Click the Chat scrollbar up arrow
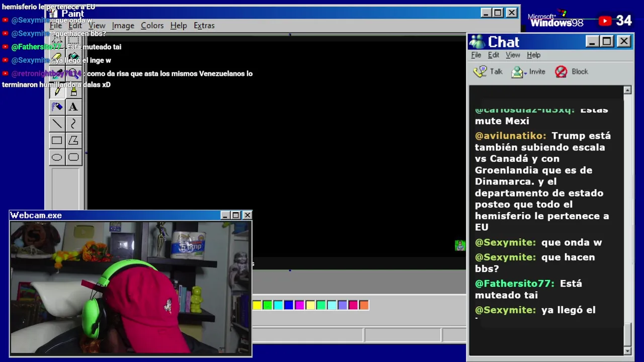The width and height of the screenshot is (644, 362). pos(627,90)
